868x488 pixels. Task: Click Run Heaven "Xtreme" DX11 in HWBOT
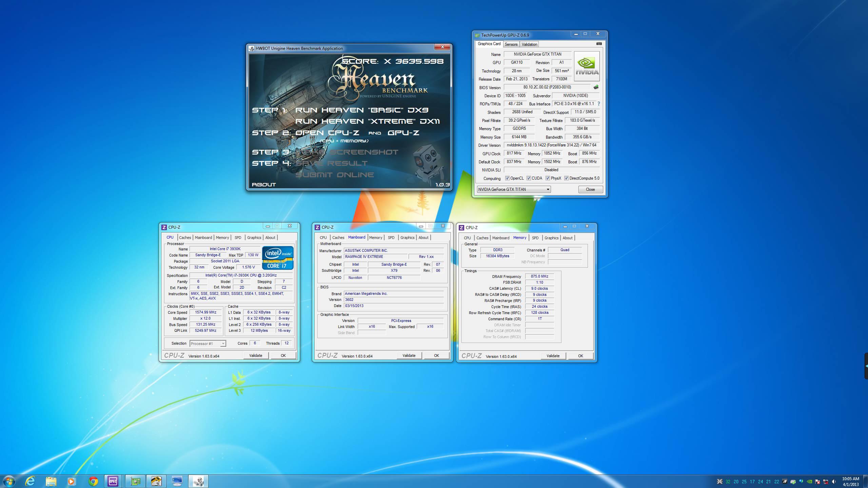(x=368, y=121)
